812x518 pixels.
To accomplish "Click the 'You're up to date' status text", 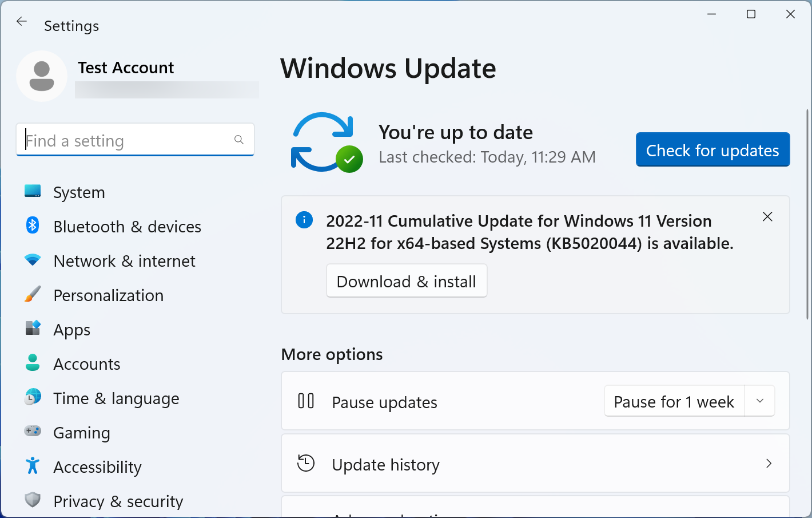I will (456, 133).
